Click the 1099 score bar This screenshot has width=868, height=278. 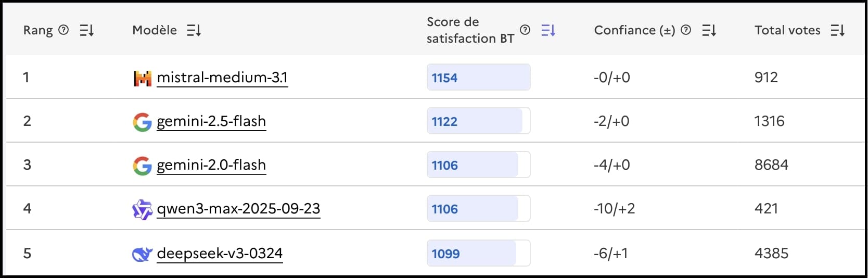[x=478, y=254]
